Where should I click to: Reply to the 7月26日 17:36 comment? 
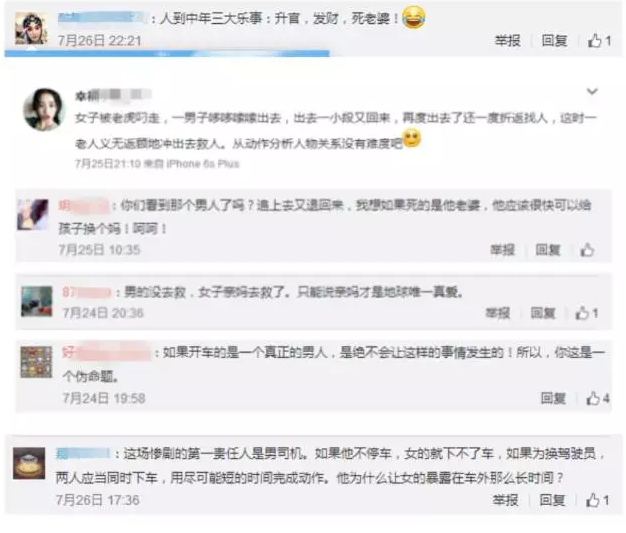(x=552, y=500)
